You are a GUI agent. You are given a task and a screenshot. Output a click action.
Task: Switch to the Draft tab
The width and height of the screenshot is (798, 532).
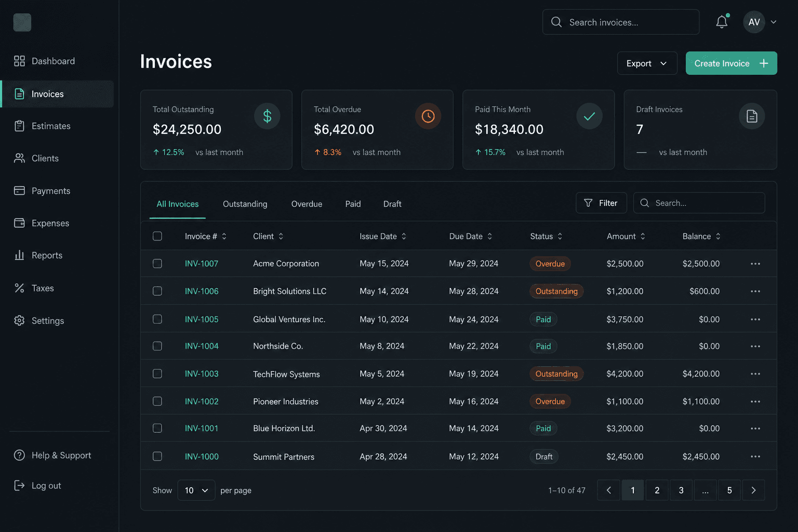coord(392,204)
